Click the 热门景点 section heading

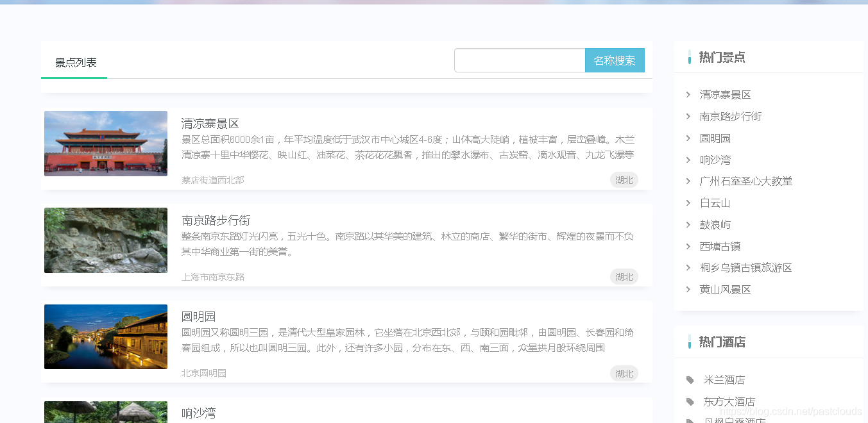[722, 57]
